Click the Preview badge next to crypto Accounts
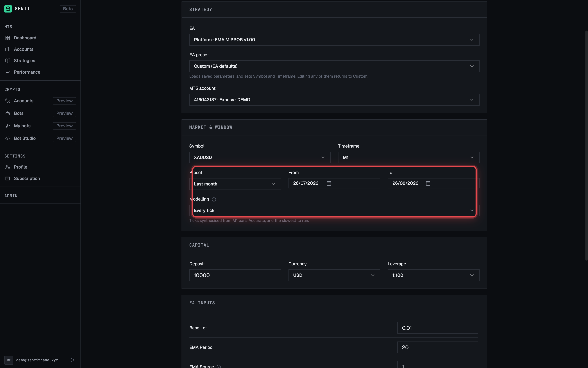588x368 pixels. click(x=64, y=101)
